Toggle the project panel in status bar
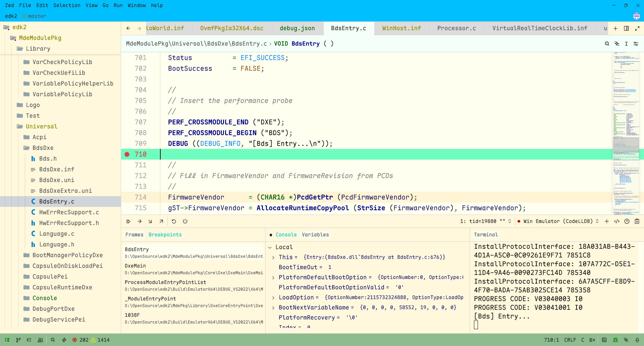This screenshot has height=346, width=644. click(7, 340)
